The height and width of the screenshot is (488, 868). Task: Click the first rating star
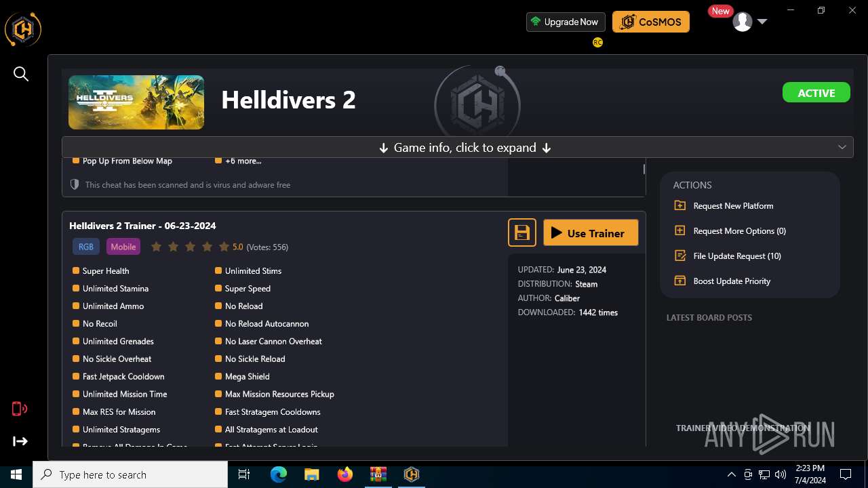coord(156,247)
